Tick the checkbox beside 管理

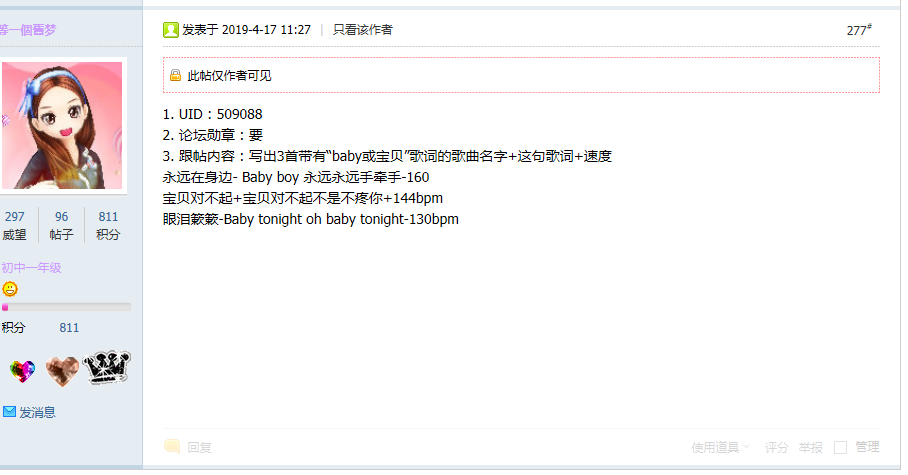click(840, 447)
